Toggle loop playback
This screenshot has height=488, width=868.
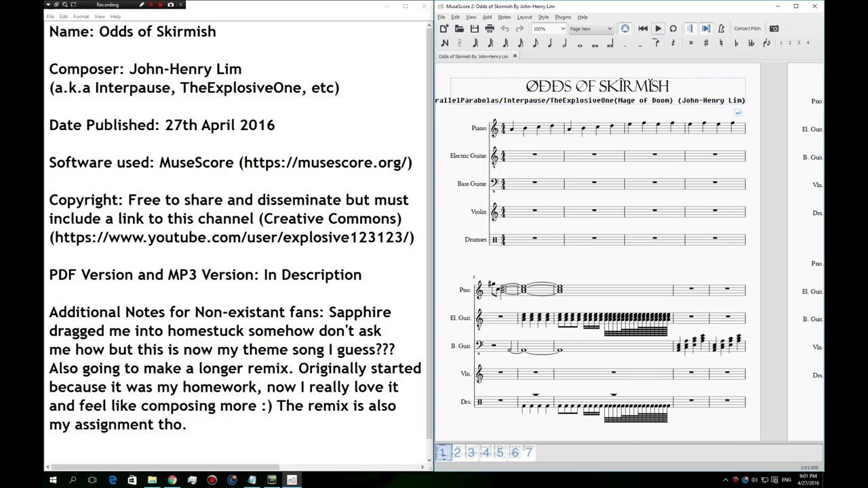673,28
